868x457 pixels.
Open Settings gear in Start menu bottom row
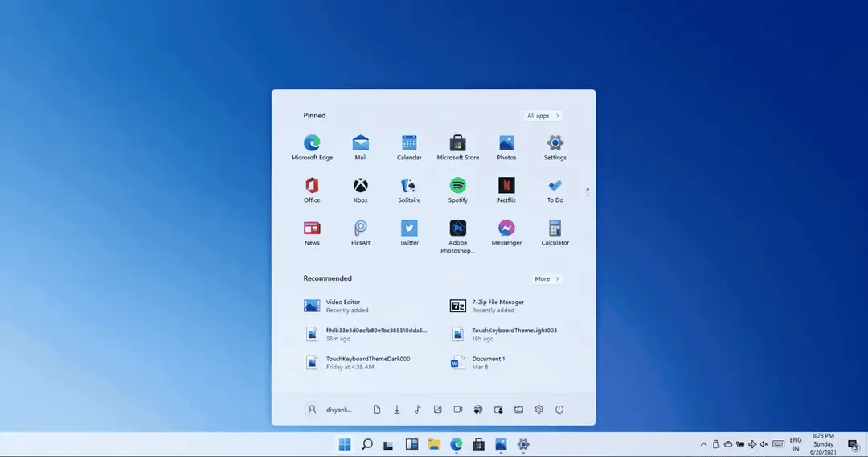(x=538, y=410)
